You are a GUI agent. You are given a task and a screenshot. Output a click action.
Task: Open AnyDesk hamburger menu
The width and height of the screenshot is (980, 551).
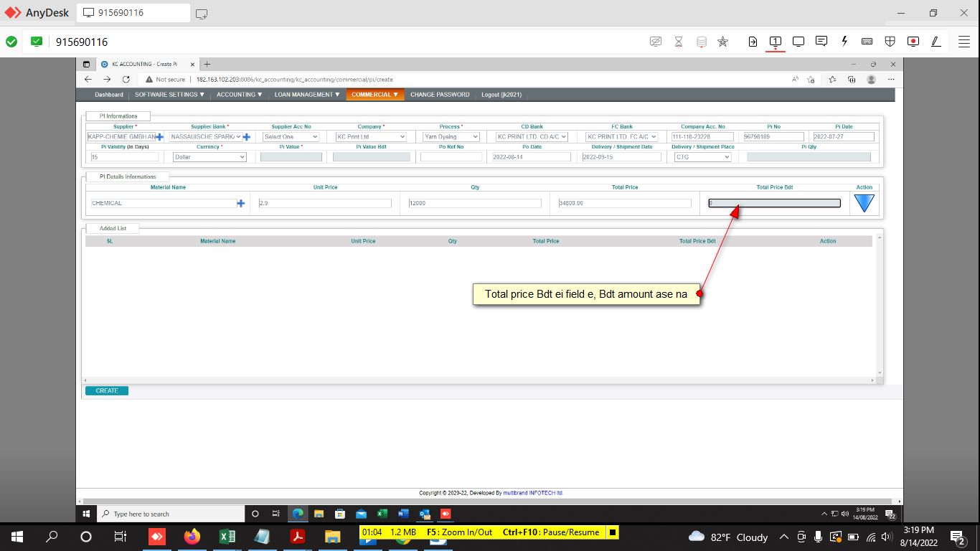click(x=964, y=42)
